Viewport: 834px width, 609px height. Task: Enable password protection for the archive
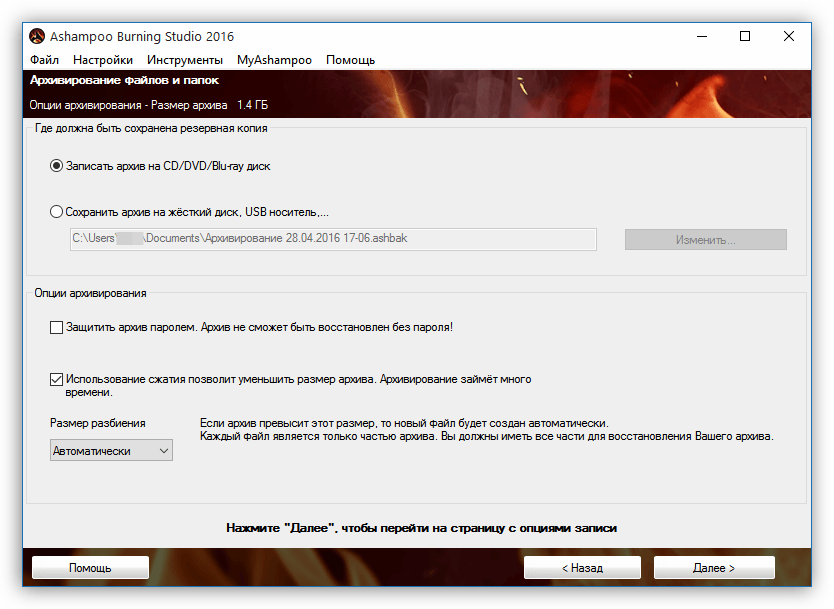(56, 327)
